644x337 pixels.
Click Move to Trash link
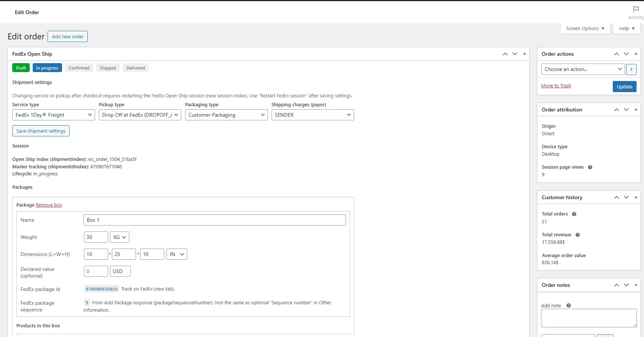(556, 86)
